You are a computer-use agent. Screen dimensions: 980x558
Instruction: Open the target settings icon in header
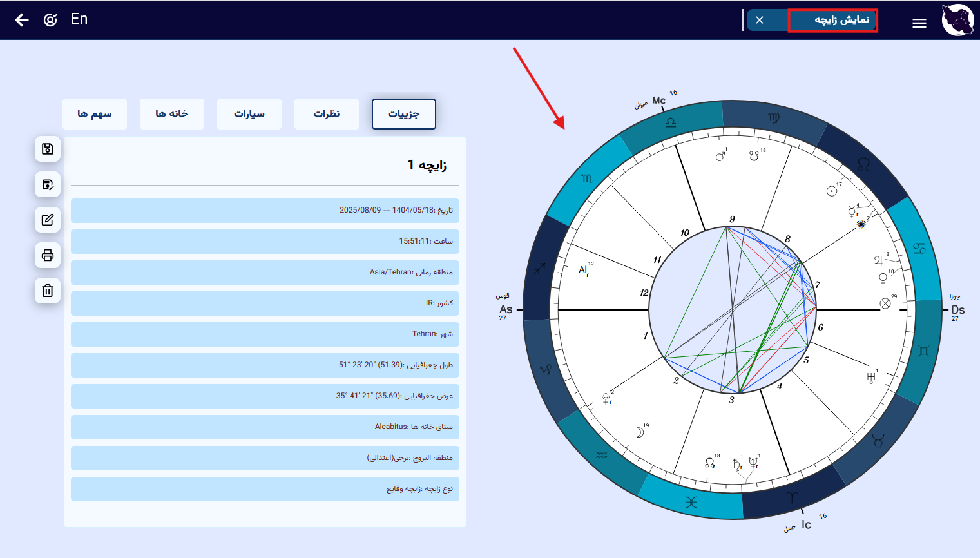point(50,20)
